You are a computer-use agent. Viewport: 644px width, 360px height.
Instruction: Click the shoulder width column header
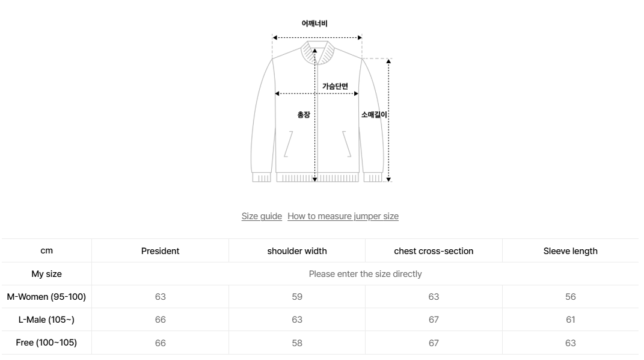click(297, 251)
